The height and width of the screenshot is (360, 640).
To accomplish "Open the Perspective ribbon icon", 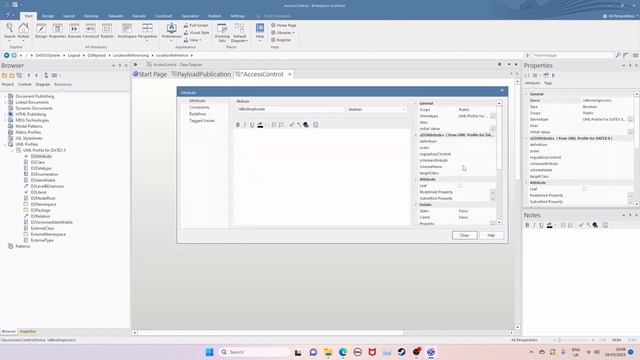I will tap(147, 31).
